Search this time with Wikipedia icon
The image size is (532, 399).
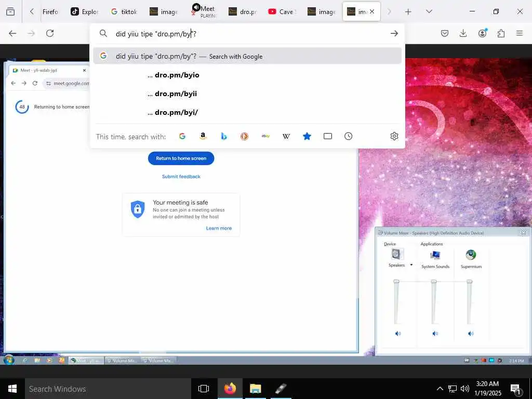[x=286, y=136]
